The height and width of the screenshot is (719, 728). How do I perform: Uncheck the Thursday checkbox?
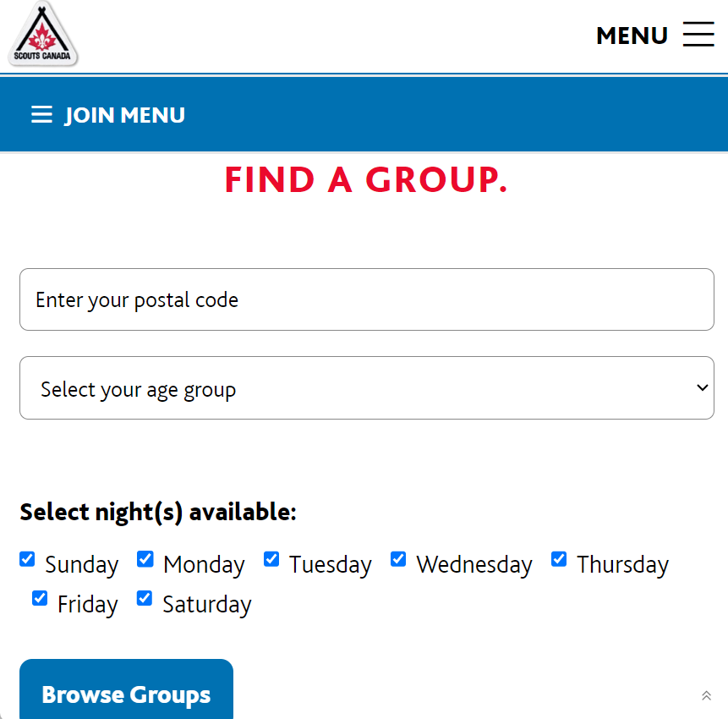[559, 559]
